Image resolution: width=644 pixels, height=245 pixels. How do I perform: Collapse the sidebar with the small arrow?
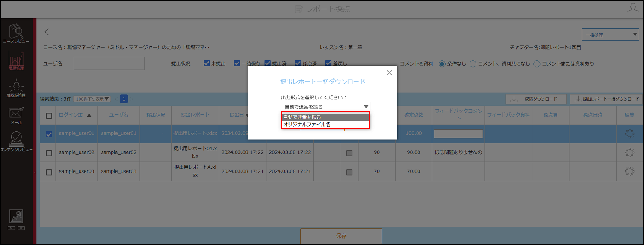[x=35, y=172]
